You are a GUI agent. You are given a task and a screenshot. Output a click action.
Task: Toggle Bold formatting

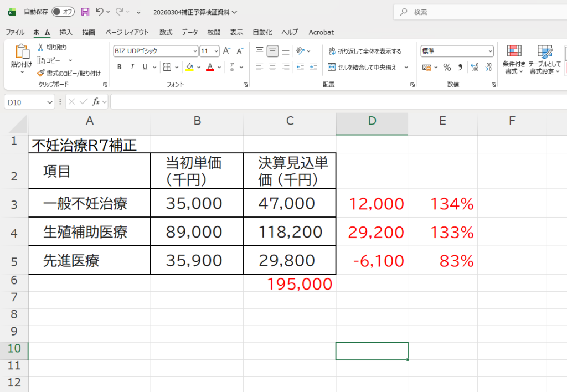(119, 68)
